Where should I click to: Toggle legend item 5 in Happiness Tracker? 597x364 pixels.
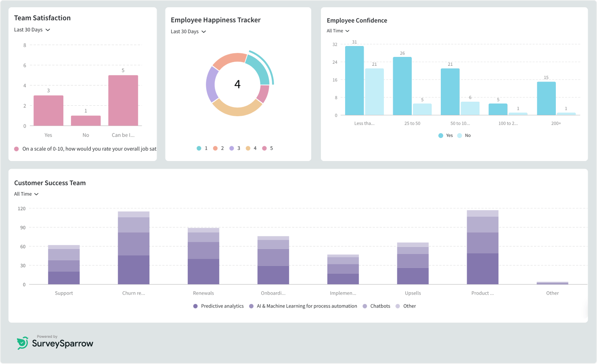tap(268, 149)
